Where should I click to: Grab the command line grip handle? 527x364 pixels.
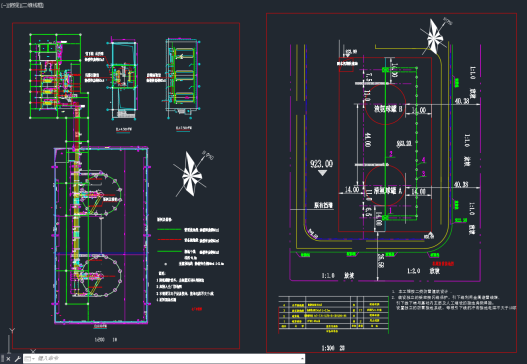2,359
